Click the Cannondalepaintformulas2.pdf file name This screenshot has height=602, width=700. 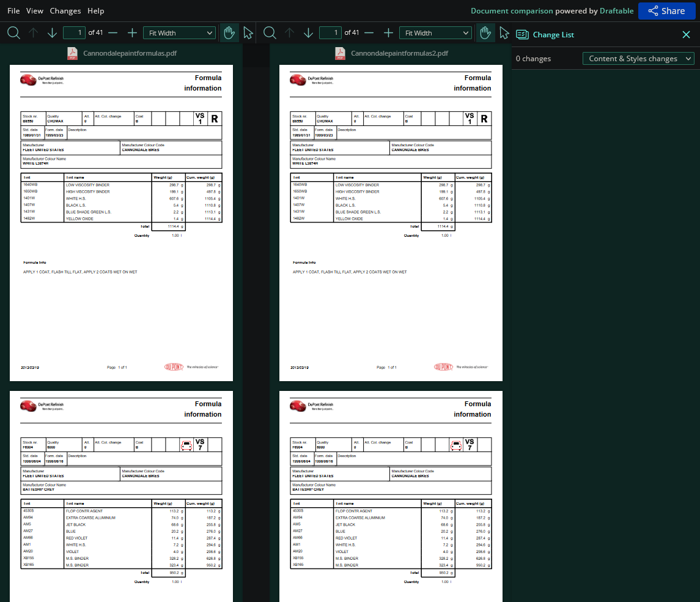[400, 53]
